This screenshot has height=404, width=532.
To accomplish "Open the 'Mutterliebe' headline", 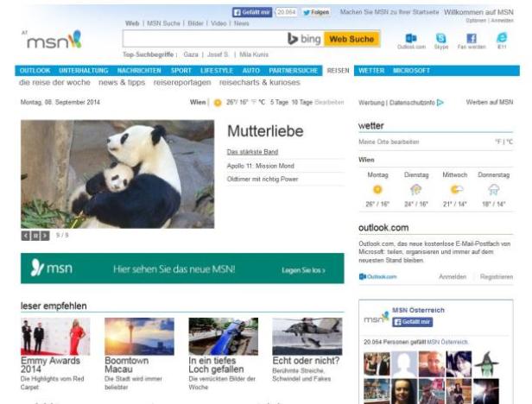I will 265,131.
